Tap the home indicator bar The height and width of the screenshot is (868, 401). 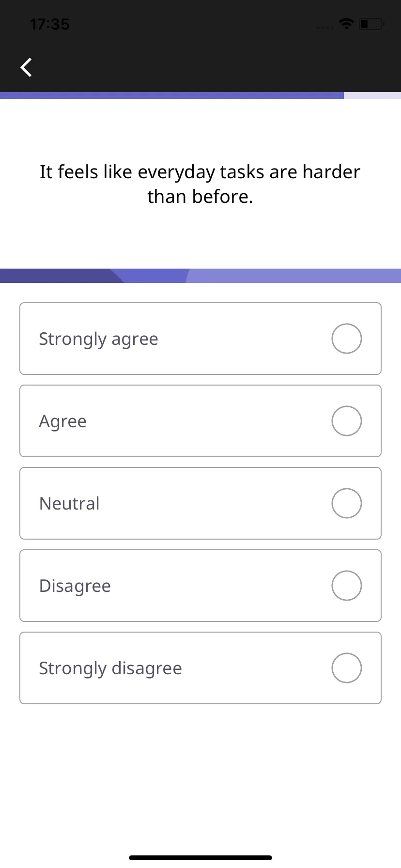click(200, 858)
